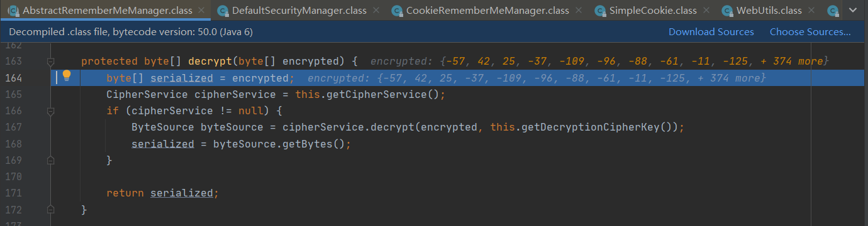Viewport: 868px width, 226px height.
Task: Collapse the if block fold marker at line 166
Action: (50, 110)
